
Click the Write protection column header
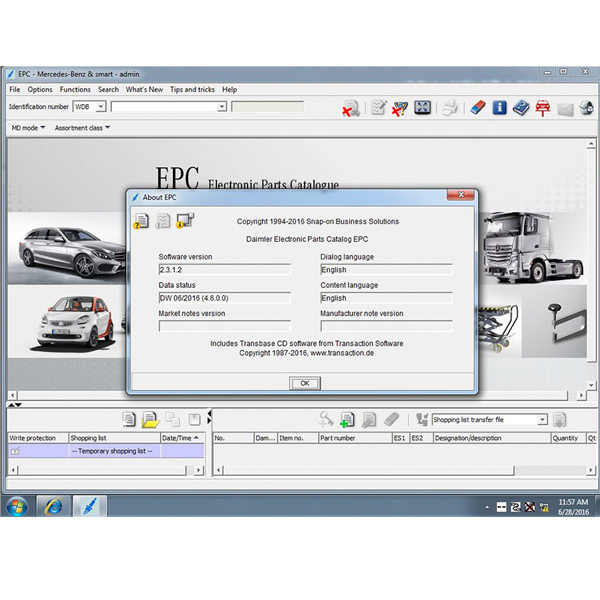click(38, 438)
